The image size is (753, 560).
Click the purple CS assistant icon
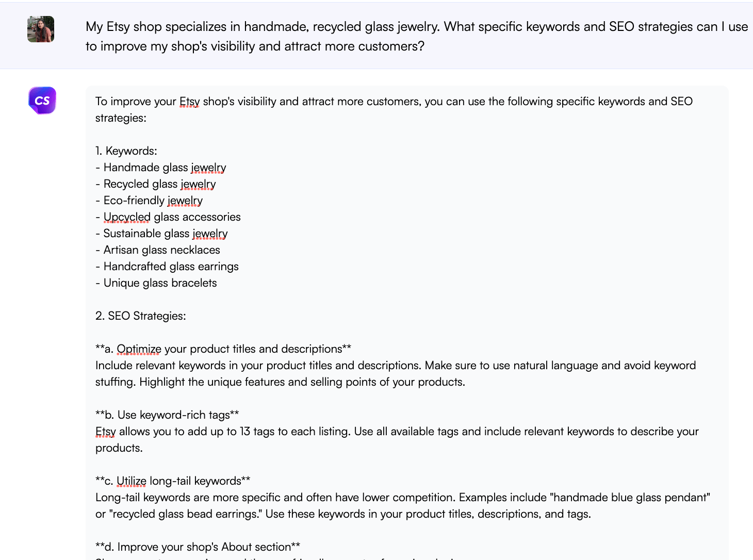[42, 100]
